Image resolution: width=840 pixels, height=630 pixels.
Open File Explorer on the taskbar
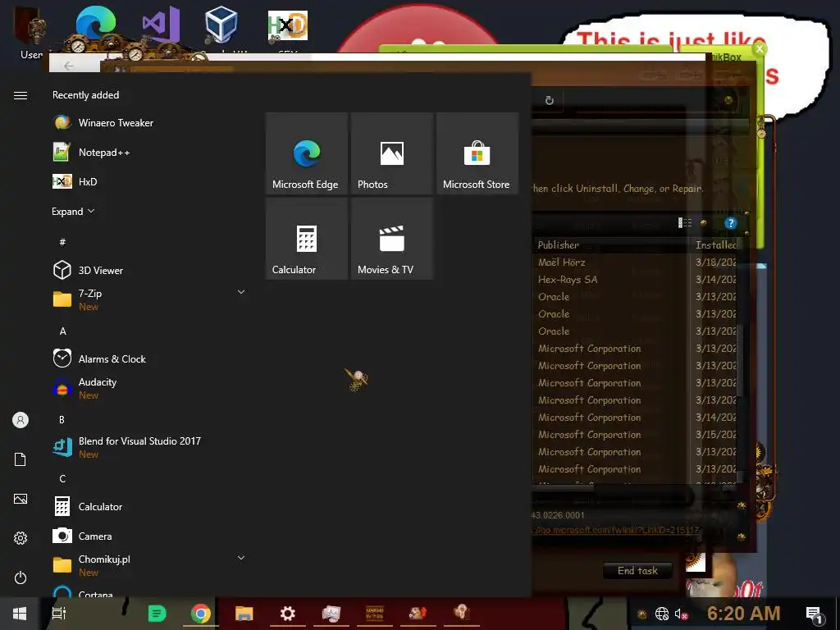click(x=244, y=614)
